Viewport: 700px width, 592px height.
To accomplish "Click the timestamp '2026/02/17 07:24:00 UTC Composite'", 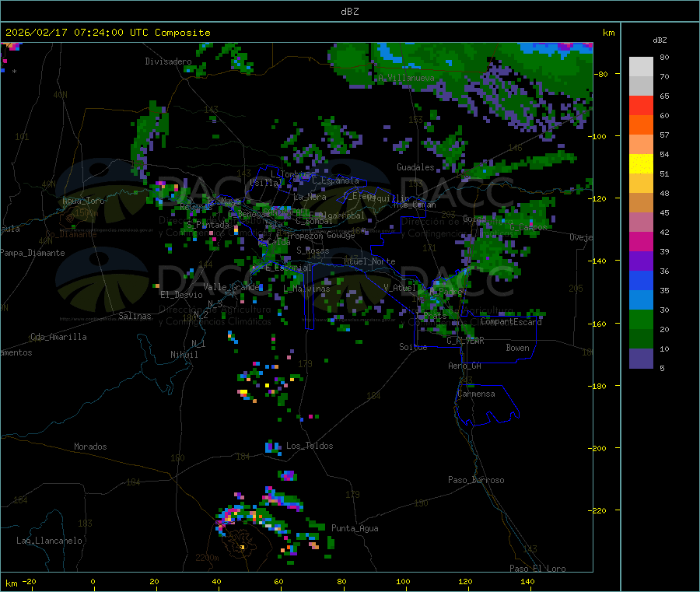I will click(107, 33).
